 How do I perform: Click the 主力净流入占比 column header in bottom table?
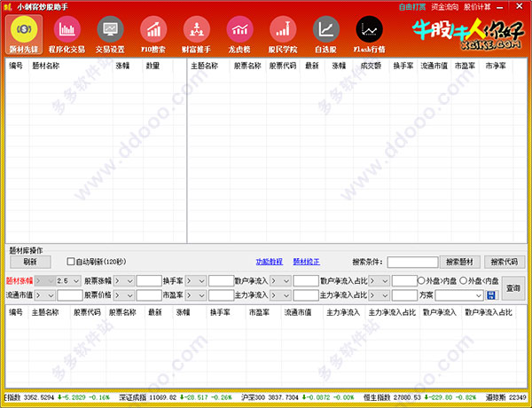(392, 312)
